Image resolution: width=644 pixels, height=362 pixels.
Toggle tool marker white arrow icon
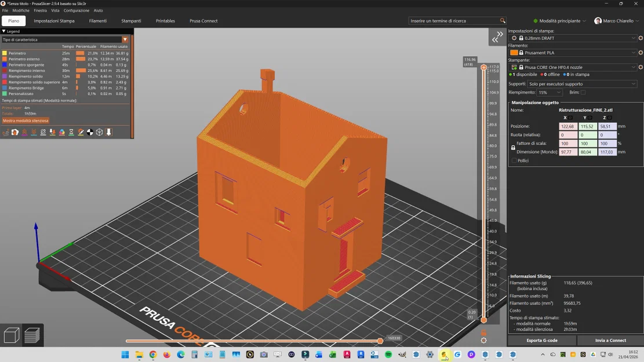pos(109,132)
